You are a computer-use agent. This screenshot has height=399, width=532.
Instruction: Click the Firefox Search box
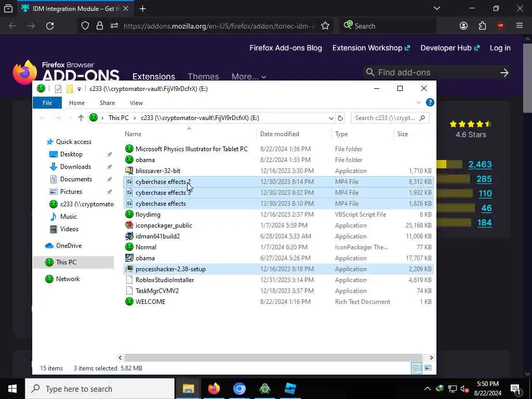[x=387, y=26]
